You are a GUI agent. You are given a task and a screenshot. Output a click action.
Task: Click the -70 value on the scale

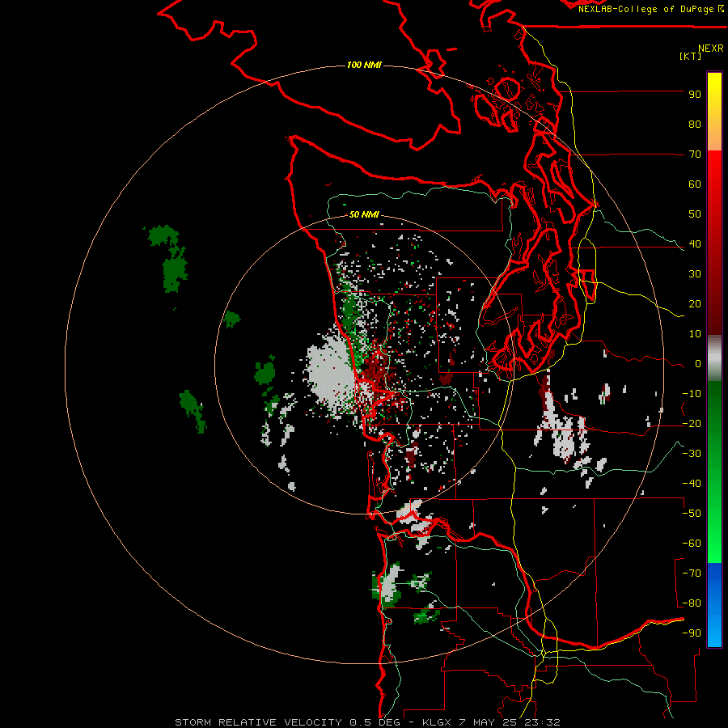[692, 574]
